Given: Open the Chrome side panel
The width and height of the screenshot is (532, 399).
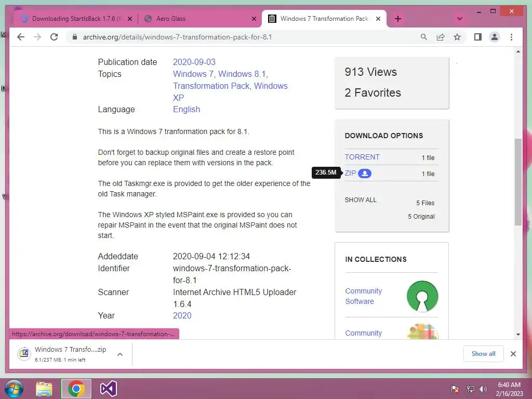Looking at the screenshot, I should click(478, 37).
